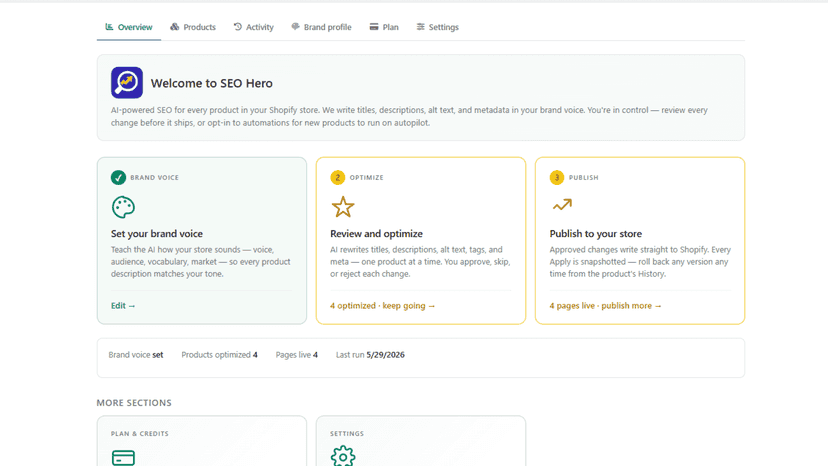Click the Brand profile paint icon

point(295,26)
